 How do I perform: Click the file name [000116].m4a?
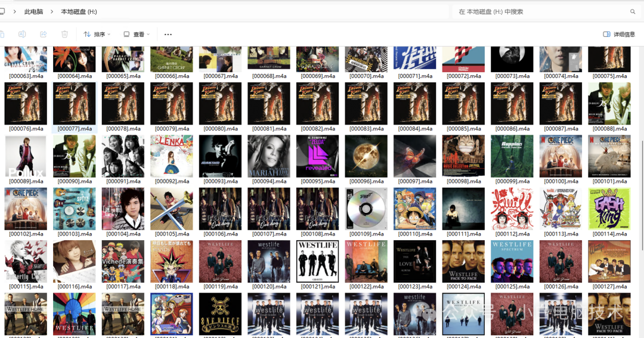pyautogui.click(x=75, y=286)
